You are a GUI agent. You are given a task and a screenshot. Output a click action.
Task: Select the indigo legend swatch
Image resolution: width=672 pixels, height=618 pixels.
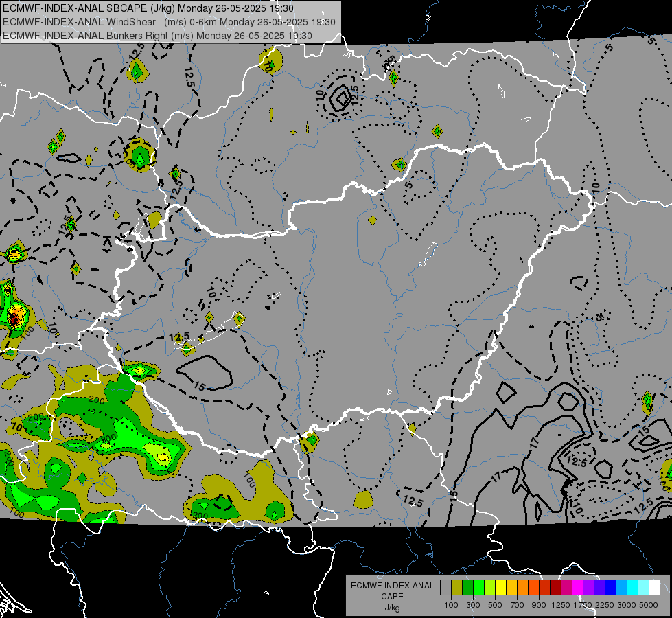pos(599,587)
